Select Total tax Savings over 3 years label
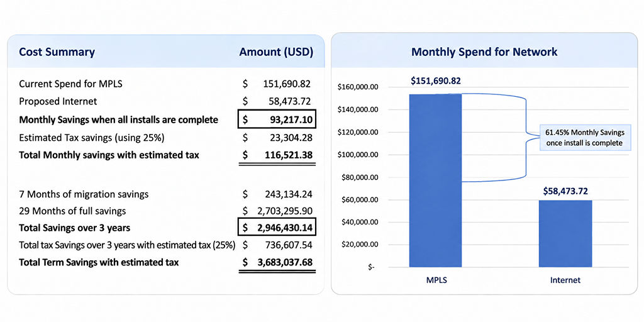644x322 pixels. tap(127, 245)
